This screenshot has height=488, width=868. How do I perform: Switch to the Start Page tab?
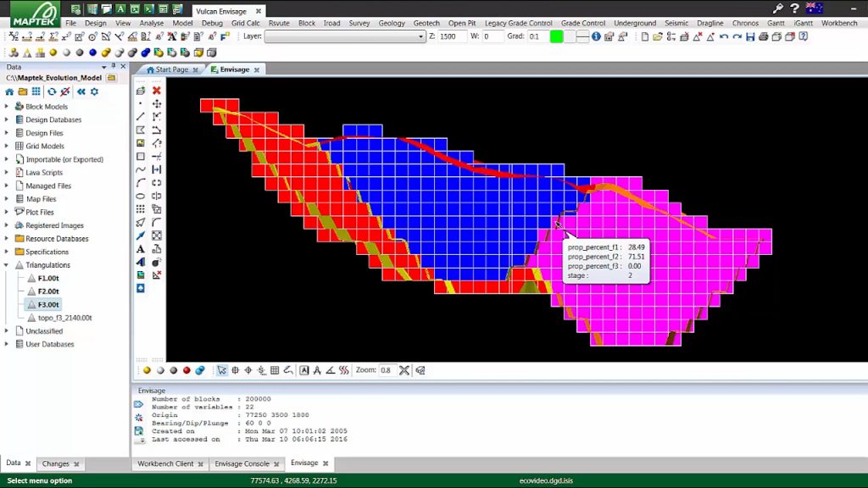[171, 69]
